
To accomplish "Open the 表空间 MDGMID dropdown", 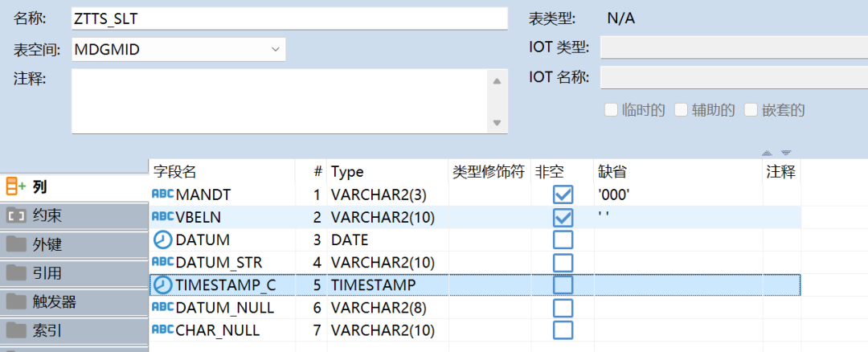I will pyautogui.click(x=275, y=49).
